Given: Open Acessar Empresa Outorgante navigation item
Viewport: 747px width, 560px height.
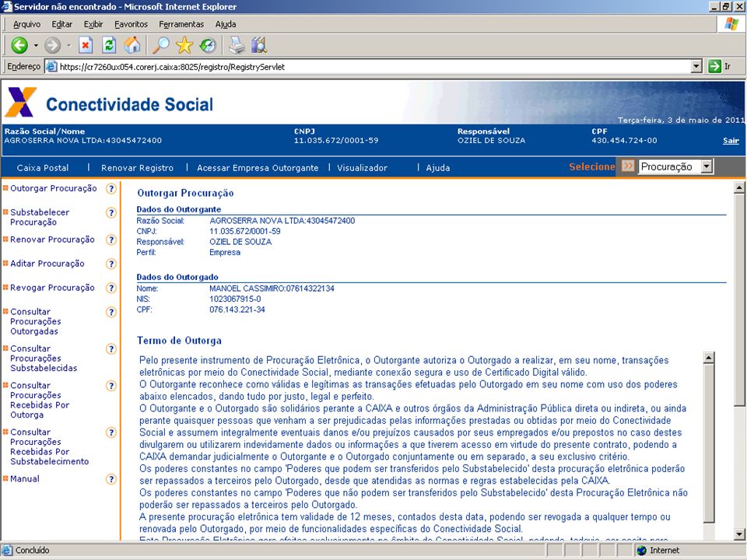Looking at the screenshot, I should (x=258, y=168).
